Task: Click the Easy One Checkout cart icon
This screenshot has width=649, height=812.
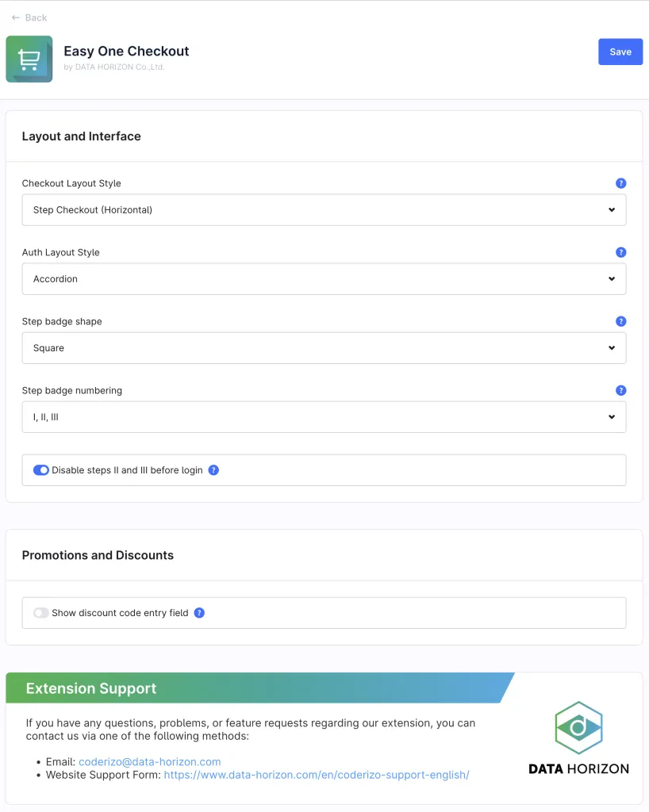Action: 29,59
